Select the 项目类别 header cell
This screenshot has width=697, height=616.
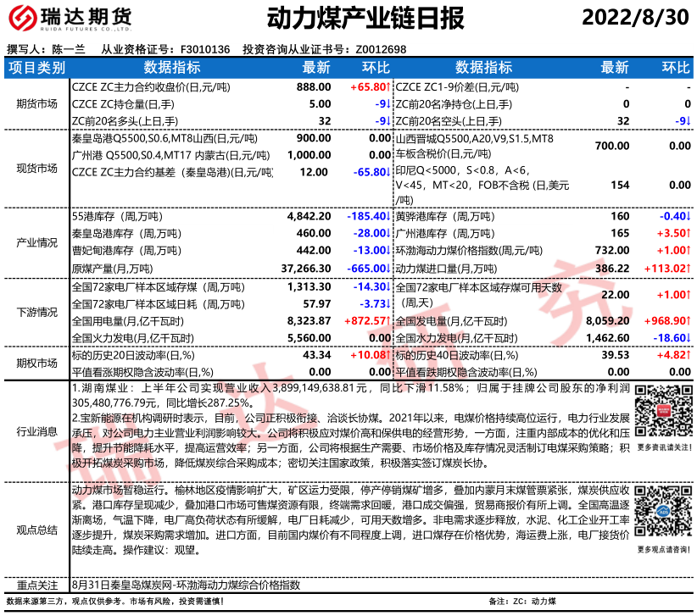pyautogui.click(x=36, y=68)
